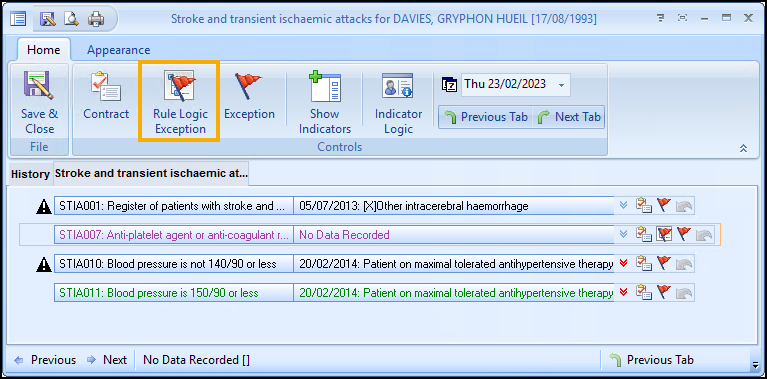This screenshot has height=379, width=767.
Task: Click the print preview icon in title bar
Action: tap(72, 19)
